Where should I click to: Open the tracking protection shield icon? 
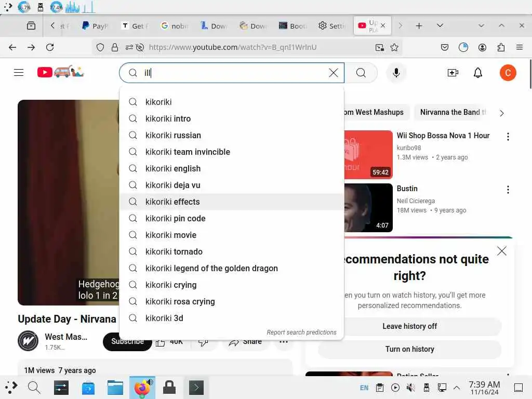(x=100, y=47)
